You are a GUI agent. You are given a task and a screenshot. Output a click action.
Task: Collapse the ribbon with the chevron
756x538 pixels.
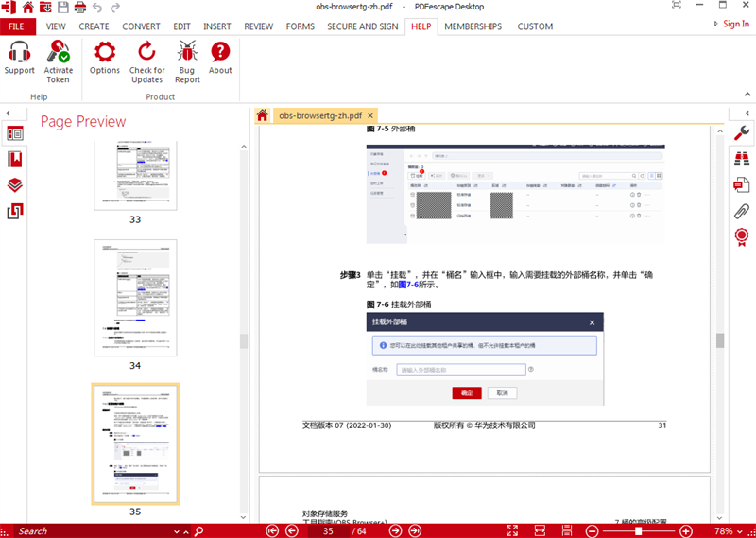pos(747,95)
